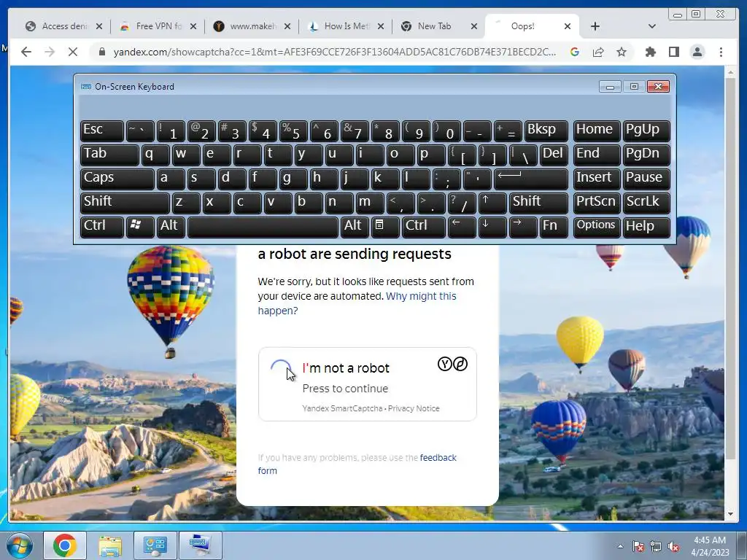Click the taskbar clock showing 4:45 AM
The image size is (747, 560).
(x=710, y=545)
